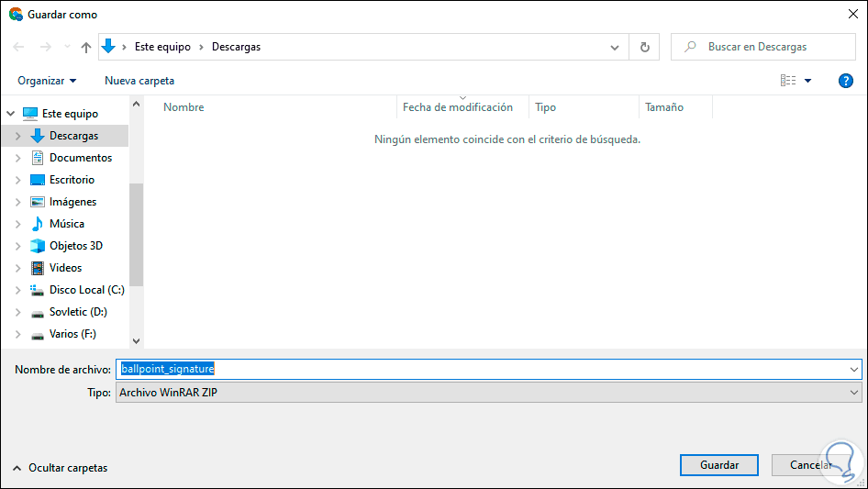This screenshot has height=489, width=868.
Task: Click the Objetos 3D cube icon
Action: pos(37,246)
